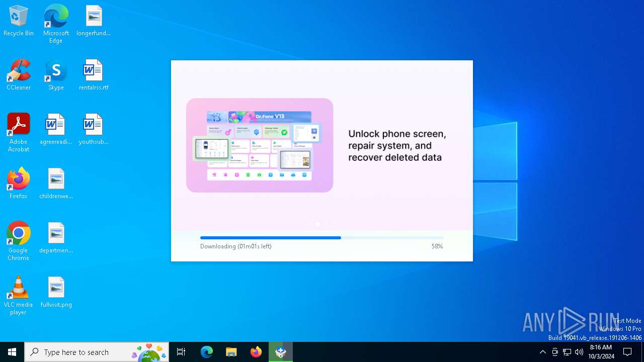
Task: Switch to the Dr.Fone installer taskbar button
Action: point(281,352)
